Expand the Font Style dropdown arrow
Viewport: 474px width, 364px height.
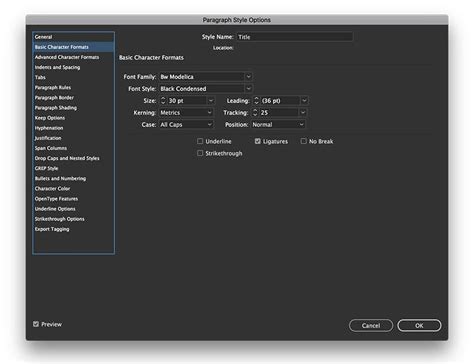coord(249,89)
